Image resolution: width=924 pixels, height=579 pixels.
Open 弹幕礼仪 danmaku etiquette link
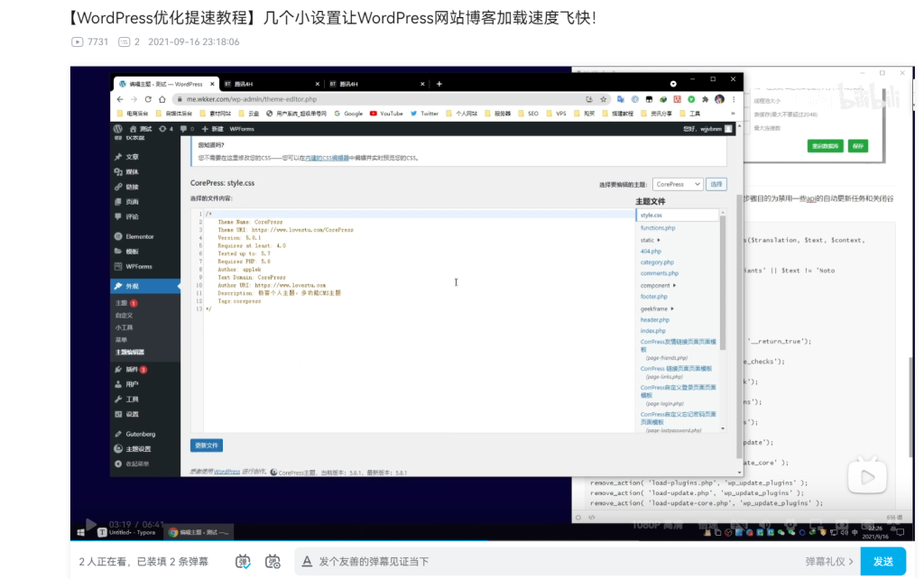coord(829,561)
